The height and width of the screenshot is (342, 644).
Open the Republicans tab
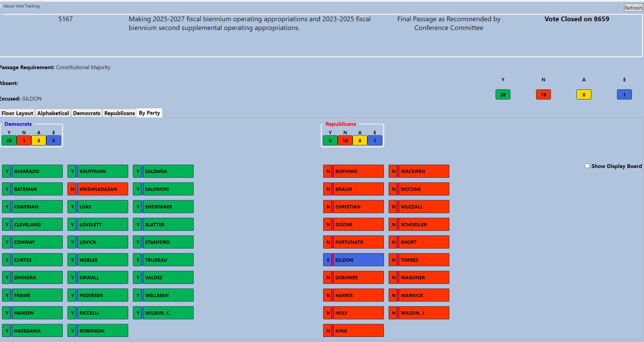(119, 113)
